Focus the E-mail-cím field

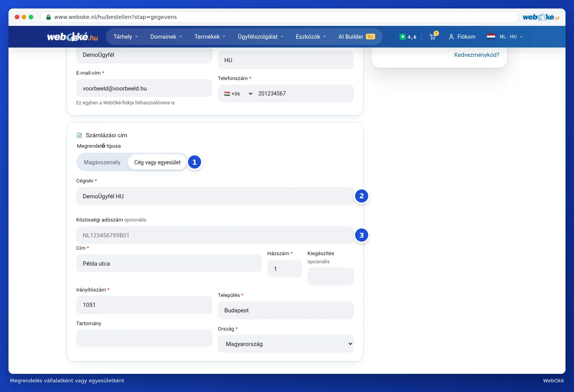[144, 88]
